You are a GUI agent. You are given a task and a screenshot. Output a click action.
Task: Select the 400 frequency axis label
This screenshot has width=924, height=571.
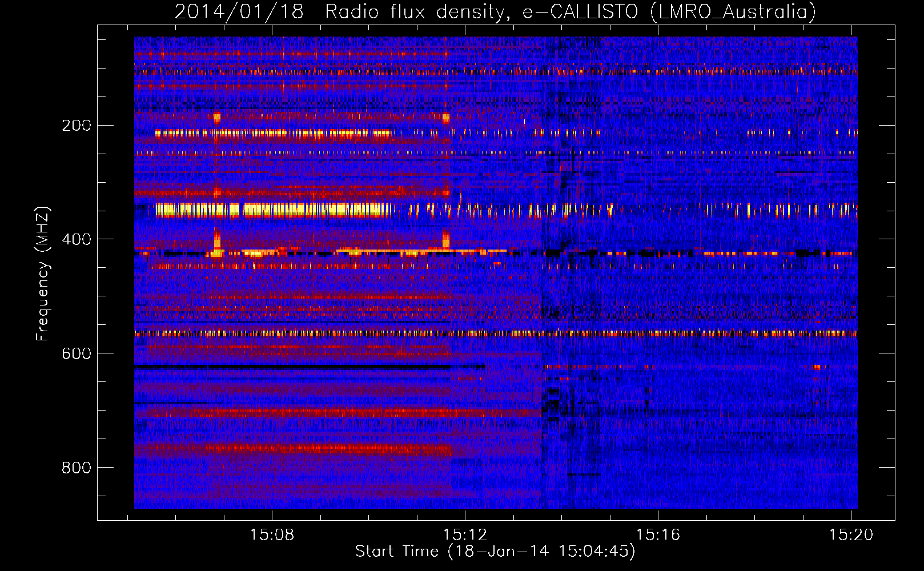[77, 239]
